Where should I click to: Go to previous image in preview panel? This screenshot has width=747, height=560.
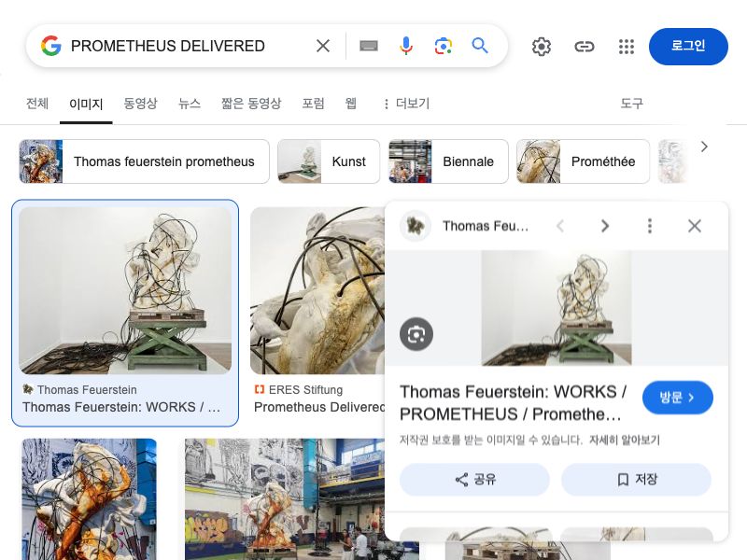(x=561, y=226)
